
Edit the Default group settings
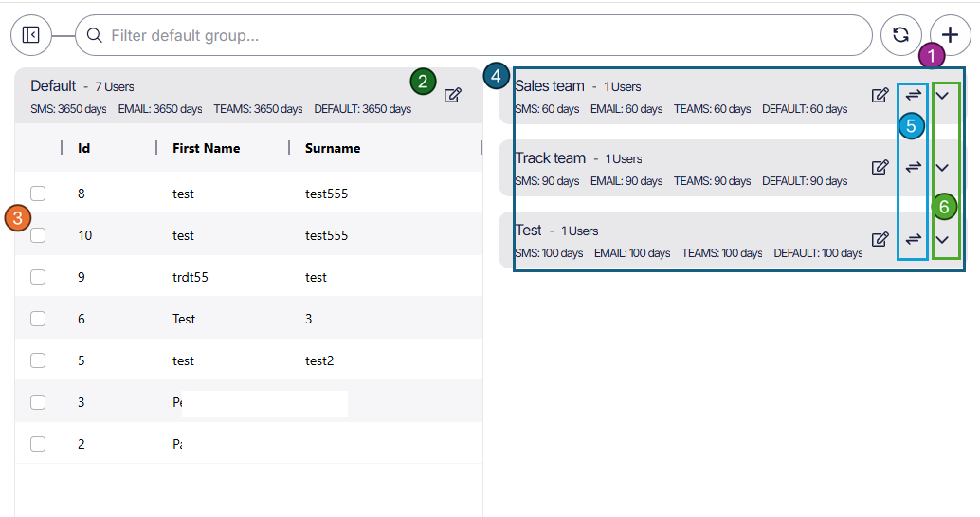[x=453, y=95]
